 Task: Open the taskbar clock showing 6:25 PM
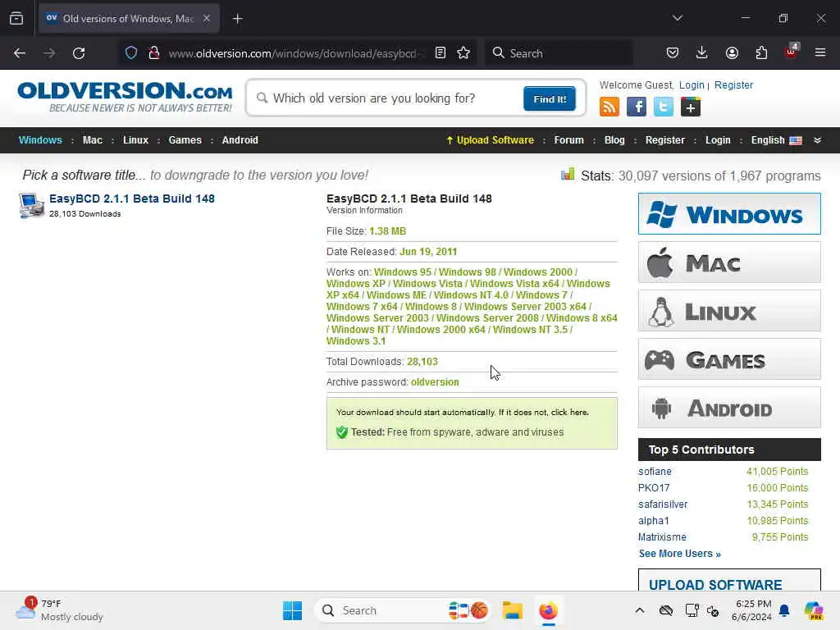click(x=752, y=610)
